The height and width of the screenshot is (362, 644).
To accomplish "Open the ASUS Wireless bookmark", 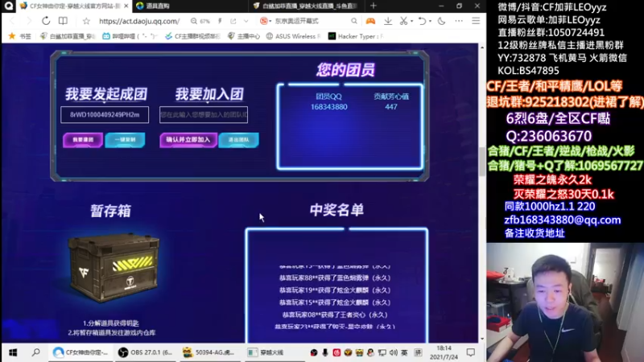I will [293, 36].
